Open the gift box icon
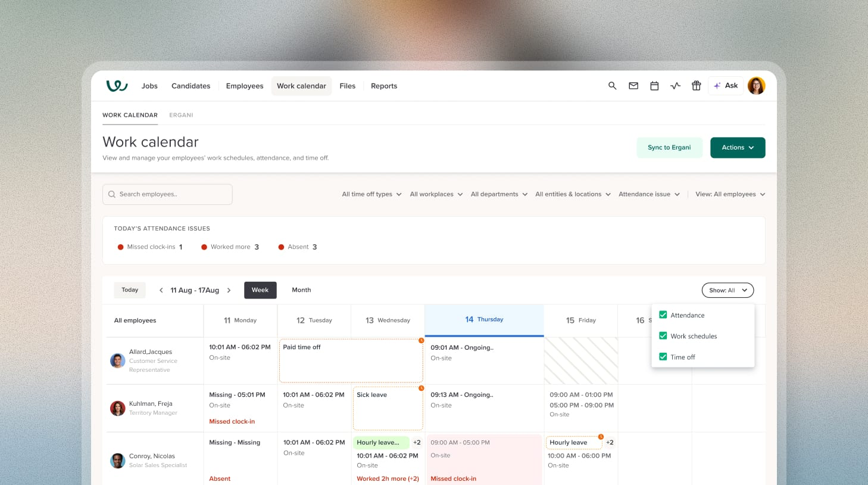Screen dimensions: 868x485 click(x=696, y=86)
